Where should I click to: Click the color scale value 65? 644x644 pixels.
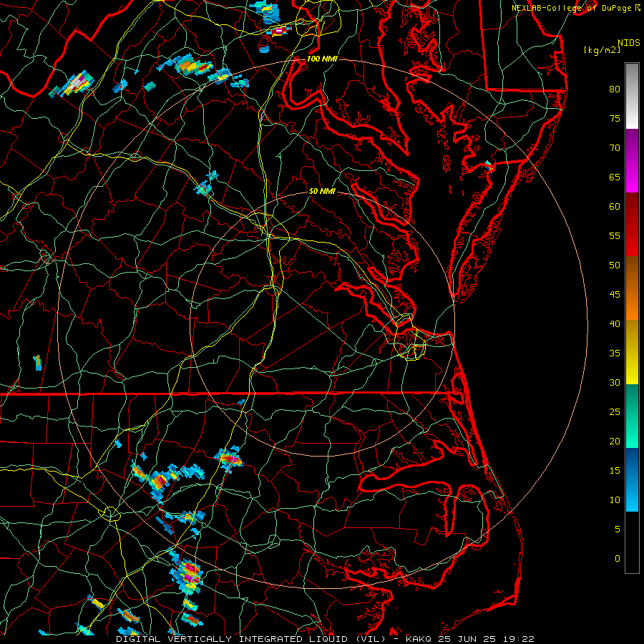point(615,177)
